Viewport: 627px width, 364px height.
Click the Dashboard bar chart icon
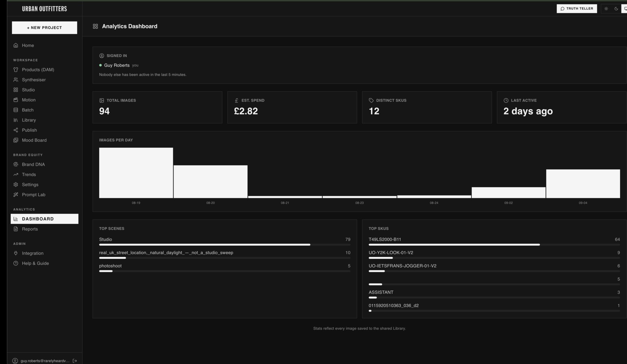[16, 219]
